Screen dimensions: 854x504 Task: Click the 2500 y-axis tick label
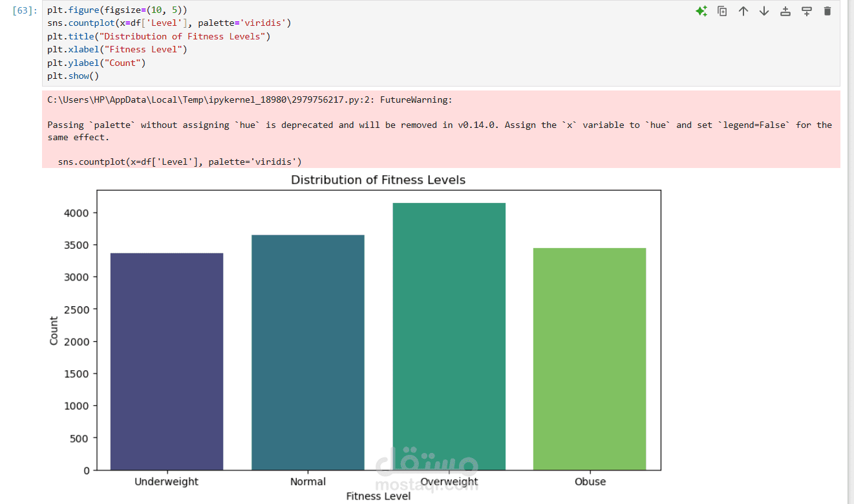tap(77, 310)
